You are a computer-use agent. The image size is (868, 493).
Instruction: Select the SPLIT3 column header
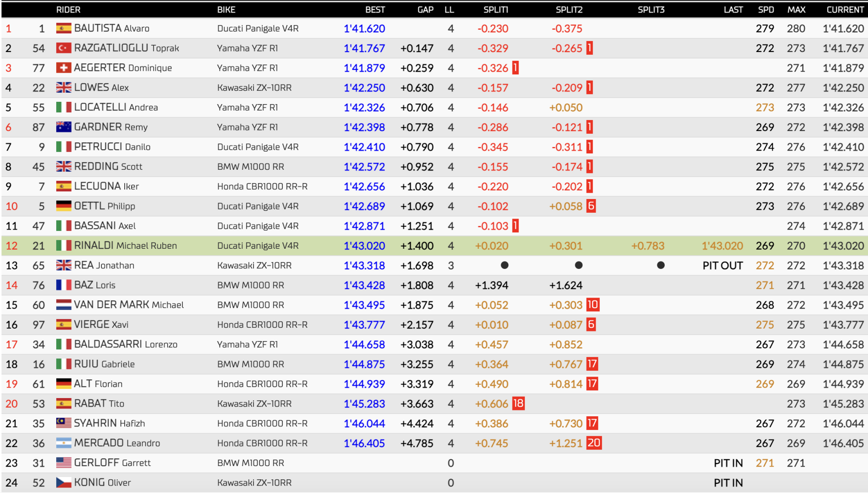(651, 10)
